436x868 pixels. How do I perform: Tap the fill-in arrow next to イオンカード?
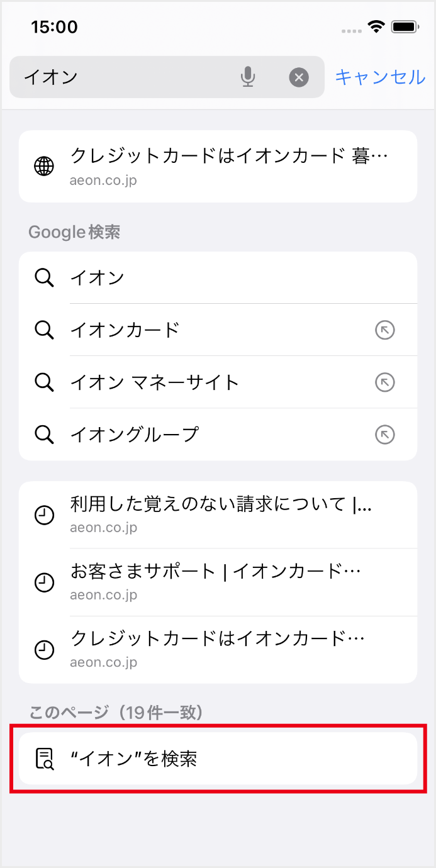[x=384, y=330]
